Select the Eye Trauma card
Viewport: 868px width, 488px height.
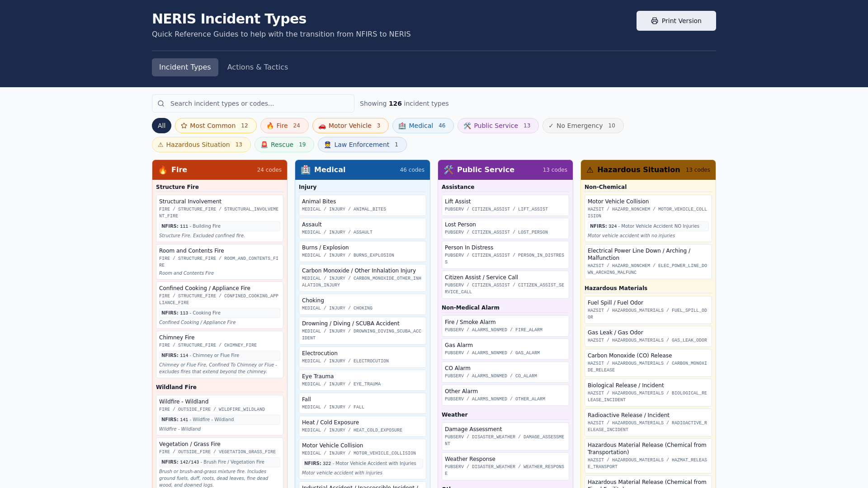click(363, 380)
